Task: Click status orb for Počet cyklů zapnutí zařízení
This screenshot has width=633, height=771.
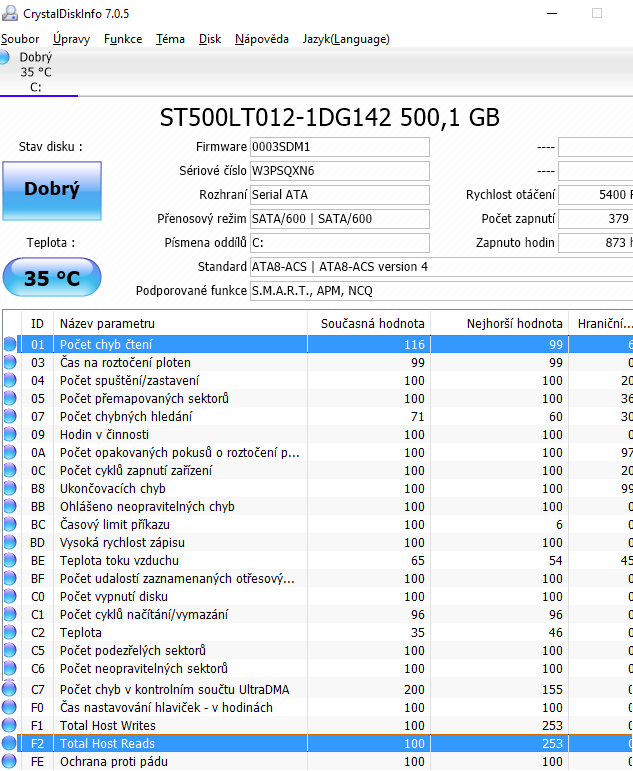Action: pyautogui.click(x=10, y=471)
